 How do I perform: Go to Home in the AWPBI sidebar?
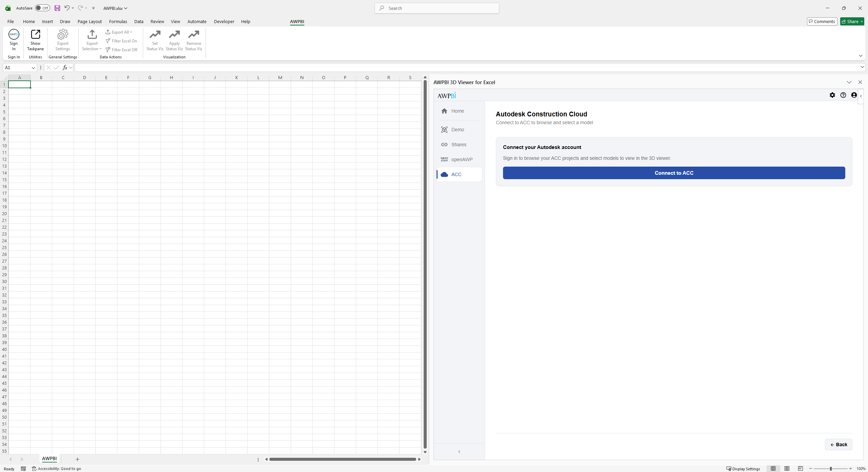(x=459, y=111)
